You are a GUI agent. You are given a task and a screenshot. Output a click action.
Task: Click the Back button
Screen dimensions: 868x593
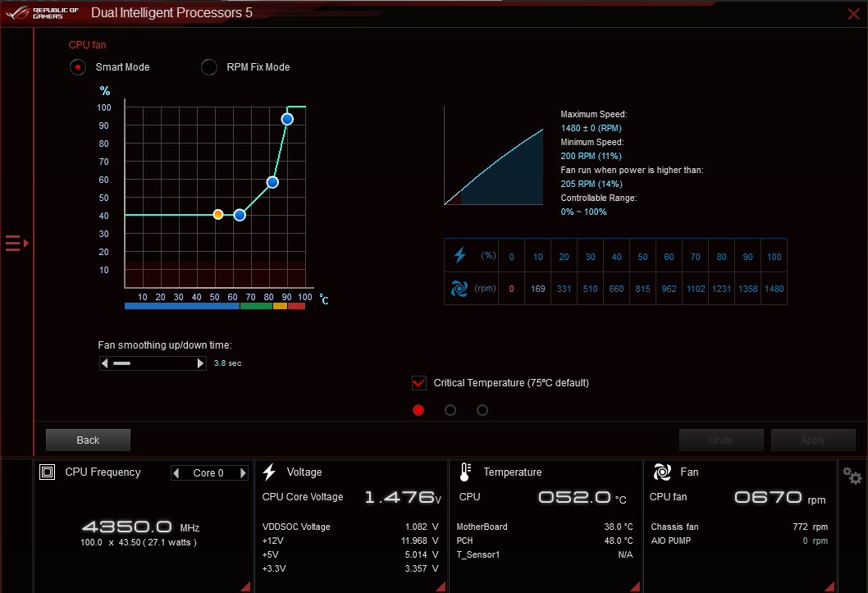click(88, 440)
